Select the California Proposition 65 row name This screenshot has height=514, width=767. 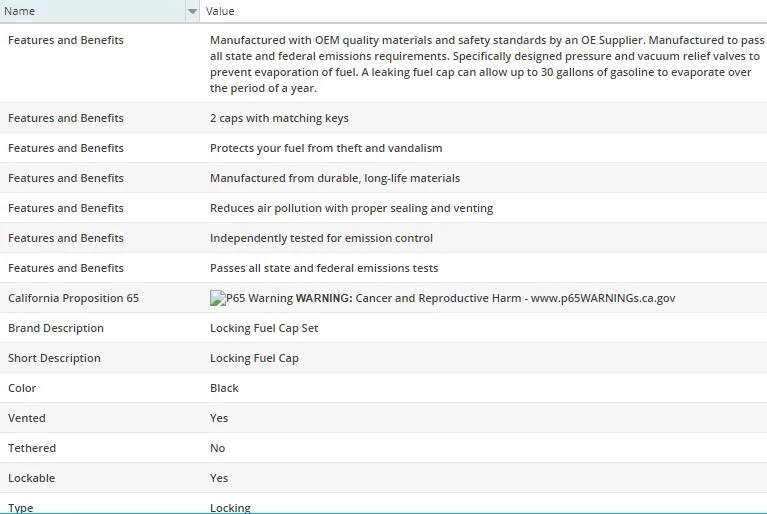pyautogui.click(x=73, y=298)
